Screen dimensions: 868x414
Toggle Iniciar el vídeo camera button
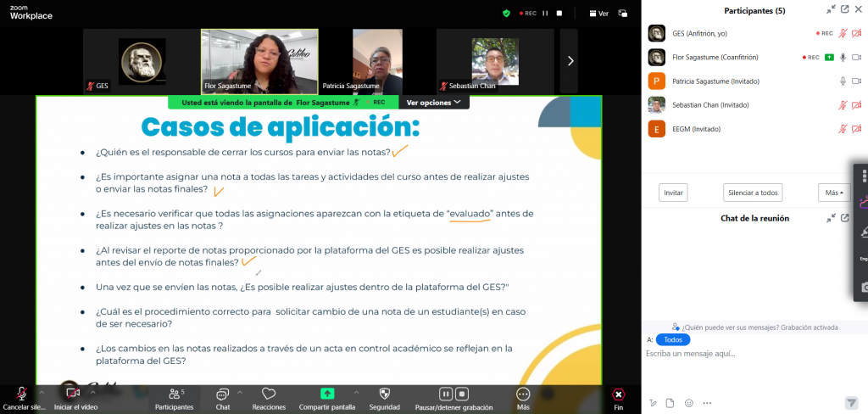[73, 394]
